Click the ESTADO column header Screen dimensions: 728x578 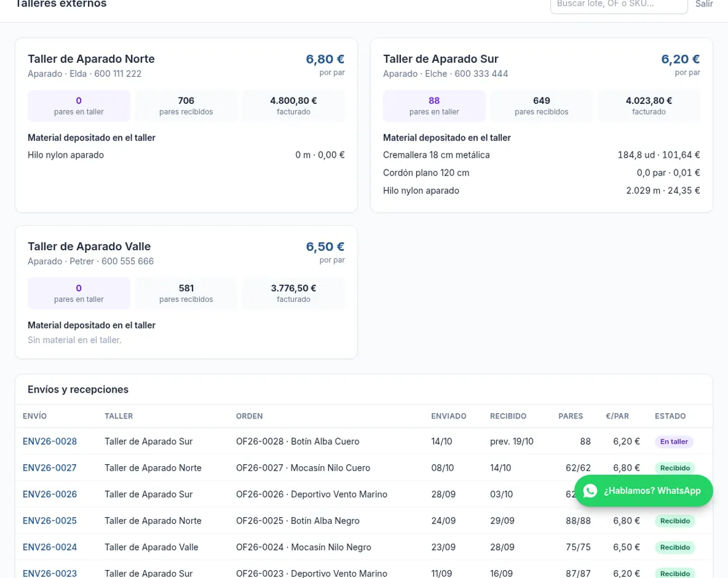[670, 416]
